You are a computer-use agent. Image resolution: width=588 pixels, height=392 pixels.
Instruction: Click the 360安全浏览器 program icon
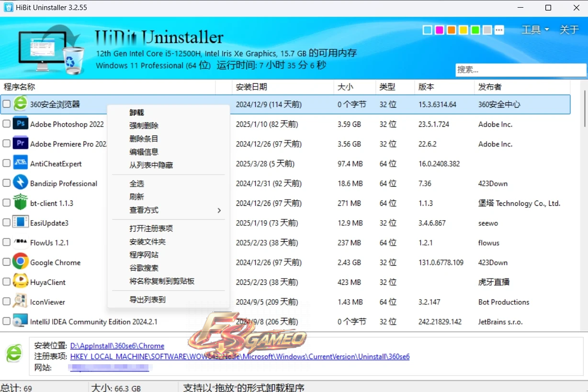[20, 104]
